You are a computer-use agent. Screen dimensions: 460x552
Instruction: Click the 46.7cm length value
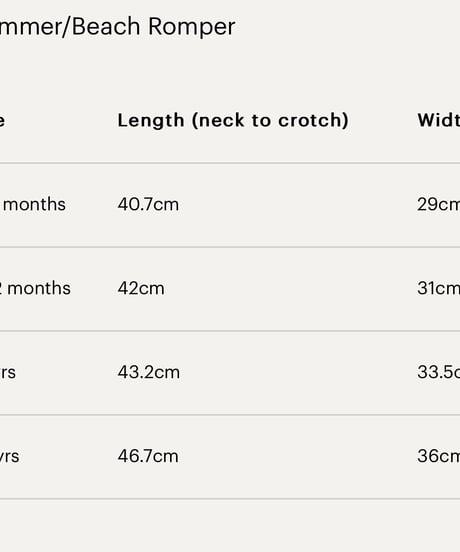click(x=148, y=456)
